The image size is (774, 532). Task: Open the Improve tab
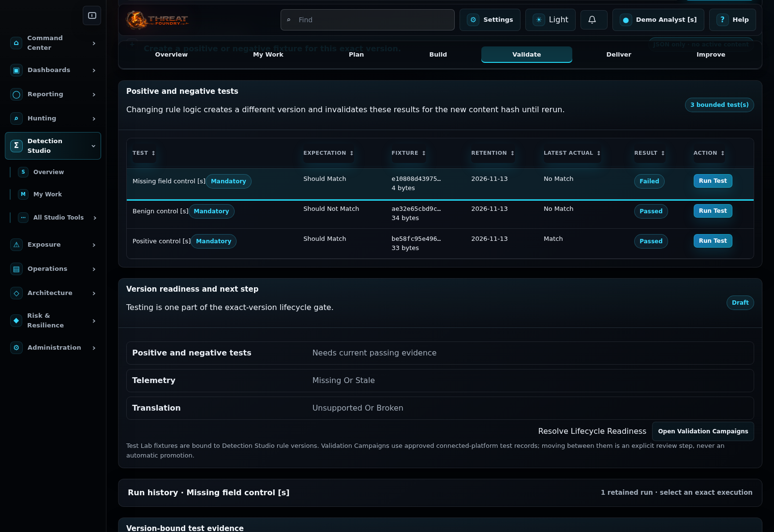pyautogui.click(x=711, y=55)
